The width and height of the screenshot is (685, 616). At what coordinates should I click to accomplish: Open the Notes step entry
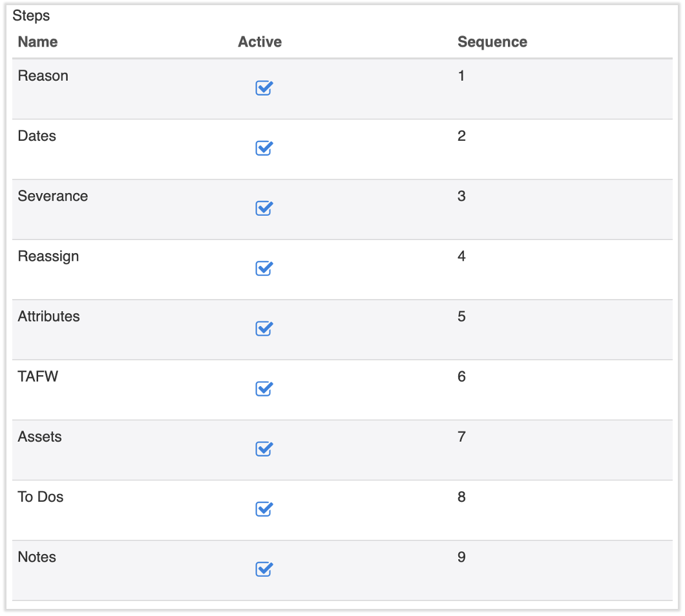pyautogui.click(x=37, y=557)
